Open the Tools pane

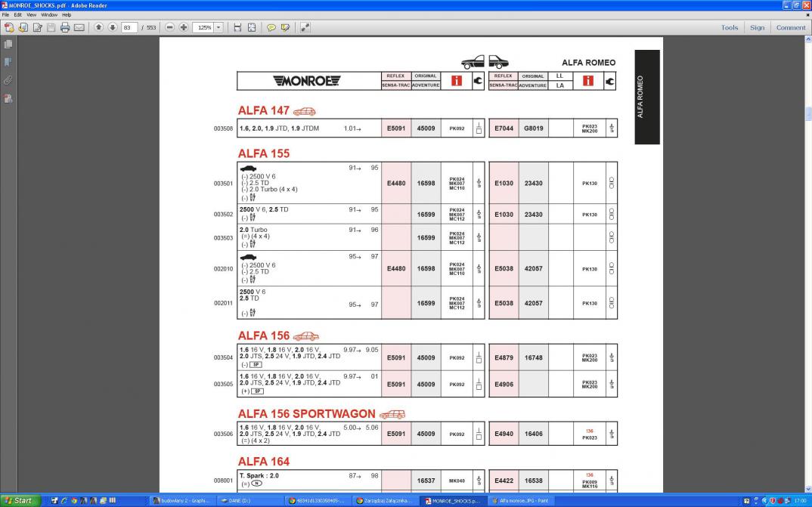[x=729, y=27]
